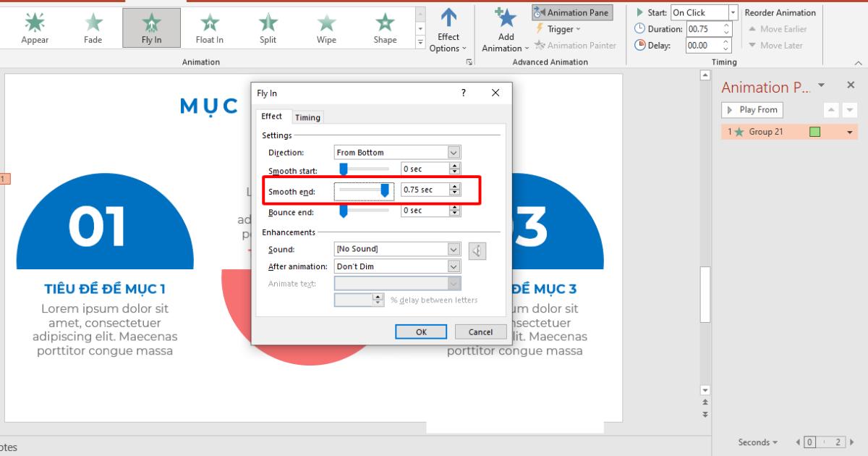Toggle the Animation Pane
The image size is (868, 456).
(x=572, y=12)
